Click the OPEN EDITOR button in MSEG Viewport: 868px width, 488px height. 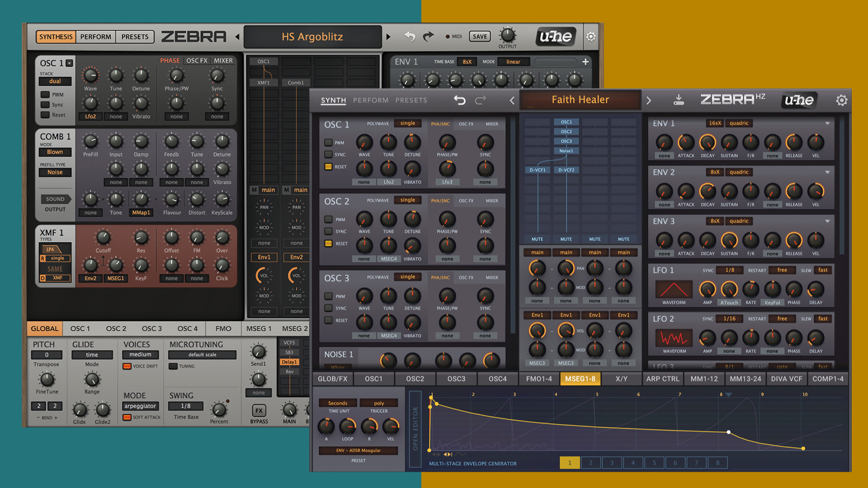click(415, 429)
